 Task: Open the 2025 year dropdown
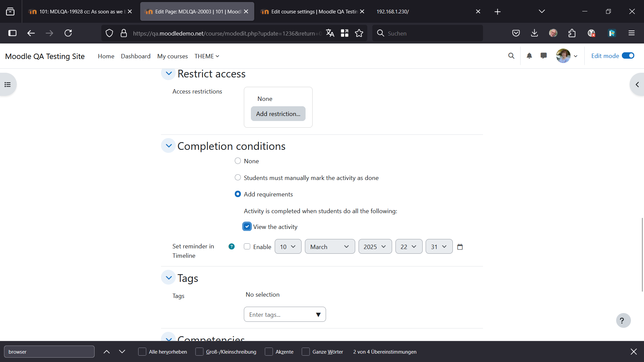pos(375,247)
